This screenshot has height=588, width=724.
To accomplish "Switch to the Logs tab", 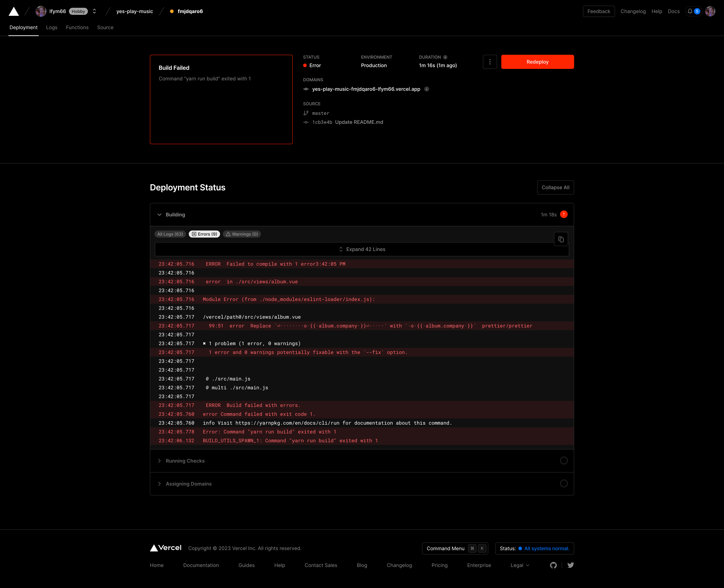I will point(51,27).
